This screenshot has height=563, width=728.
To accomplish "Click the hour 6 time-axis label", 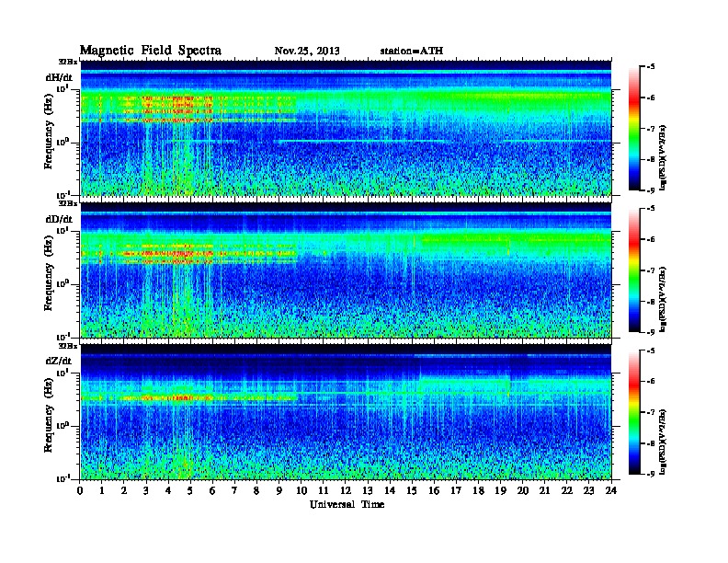I will pos(212,491).
